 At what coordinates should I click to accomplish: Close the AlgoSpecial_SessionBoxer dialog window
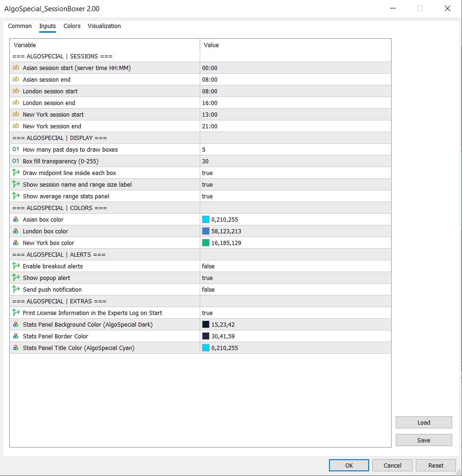coord(448,8)
